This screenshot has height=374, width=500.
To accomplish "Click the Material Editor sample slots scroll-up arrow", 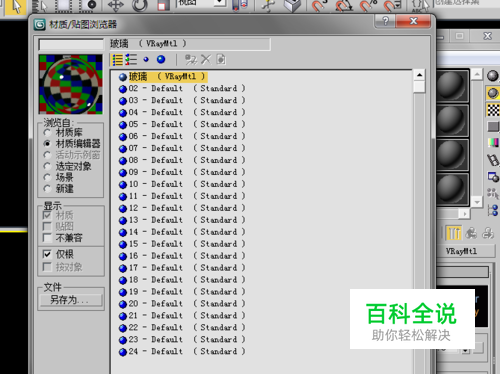I will coord(477,74).
